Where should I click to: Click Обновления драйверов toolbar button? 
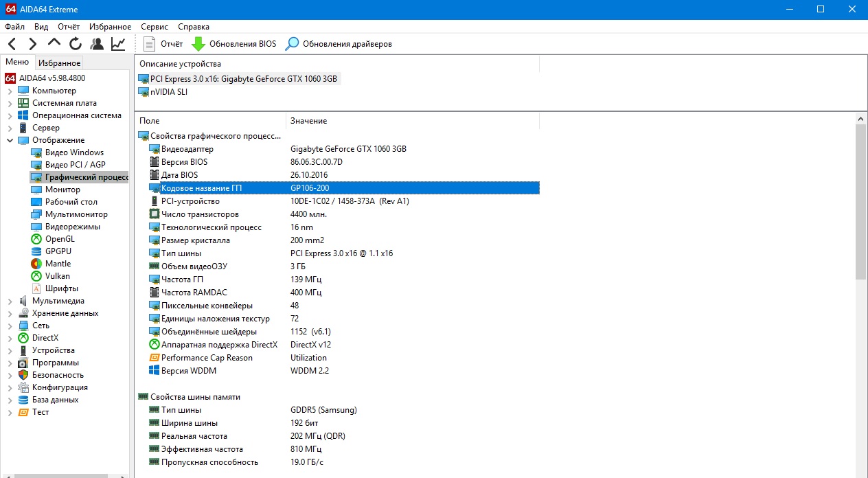(339, 44)
